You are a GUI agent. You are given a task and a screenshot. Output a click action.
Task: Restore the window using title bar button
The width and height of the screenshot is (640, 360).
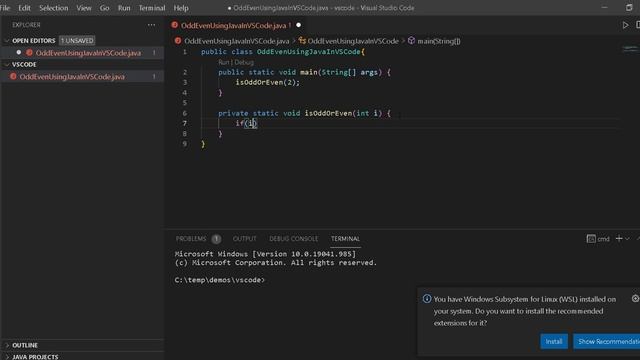(x=629, y=8)
